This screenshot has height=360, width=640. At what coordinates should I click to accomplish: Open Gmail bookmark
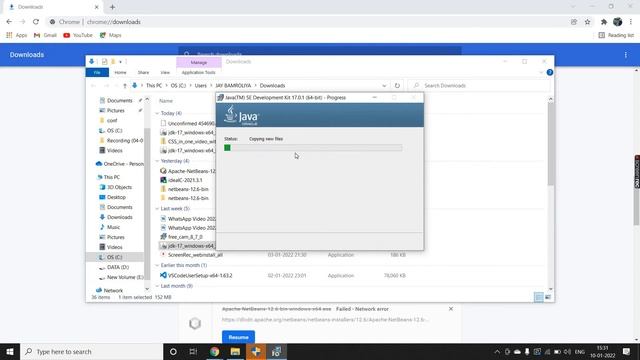tap(45, 35)
